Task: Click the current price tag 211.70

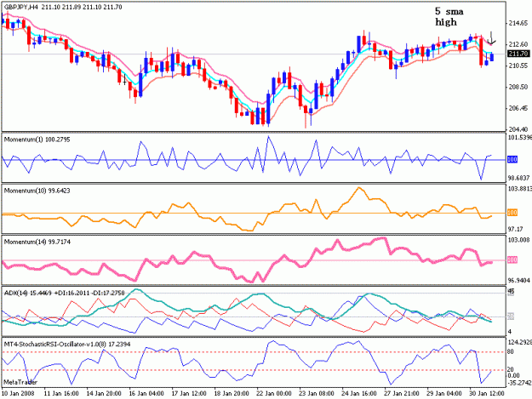Action: pos(518,54)
